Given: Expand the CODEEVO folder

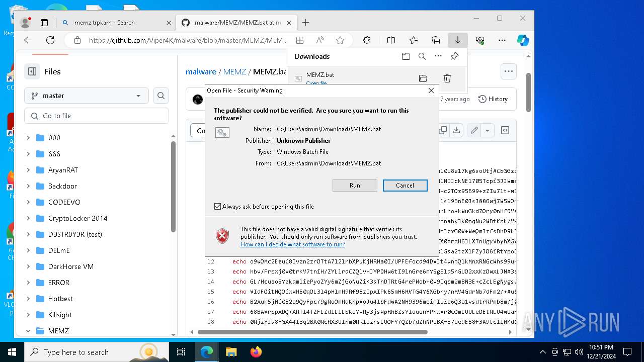Looking at the screenshot, I should tap(28, 202).
